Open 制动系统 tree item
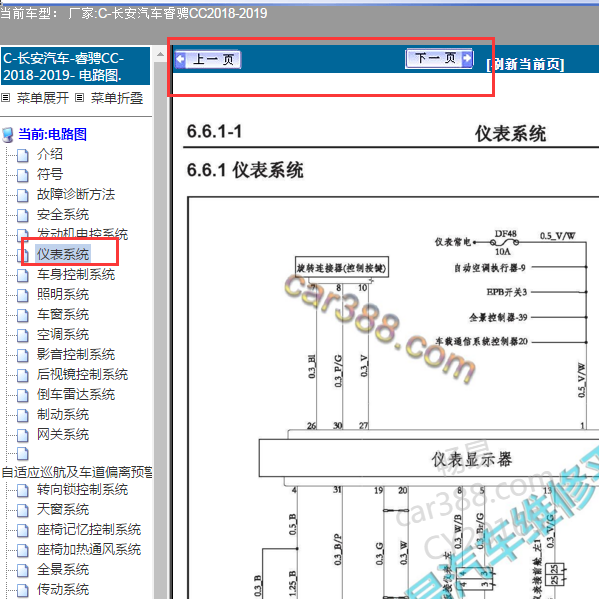 click(x=63, y=414)
